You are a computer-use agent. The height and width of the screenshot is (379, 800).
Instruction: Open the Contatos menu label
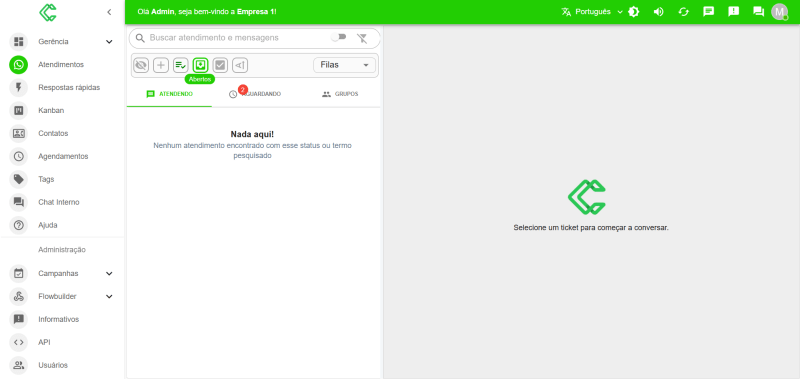point(53,133)
